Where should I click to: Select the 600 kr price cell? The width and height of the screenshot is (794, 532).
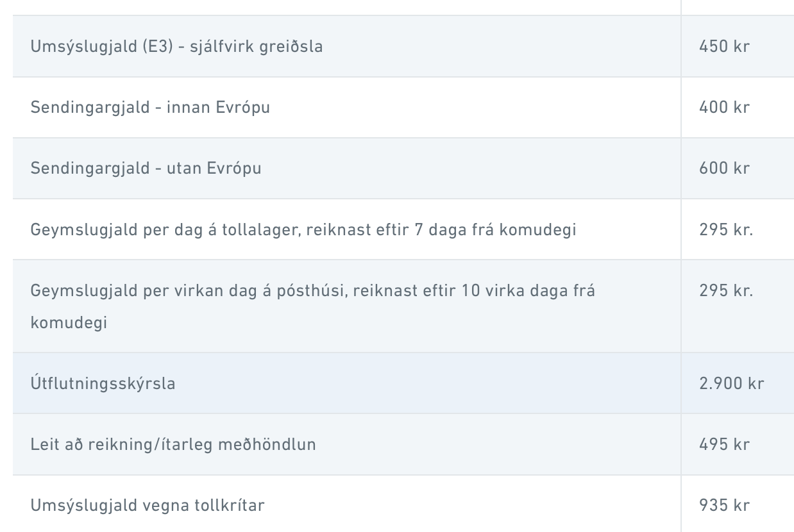point(724,168)
